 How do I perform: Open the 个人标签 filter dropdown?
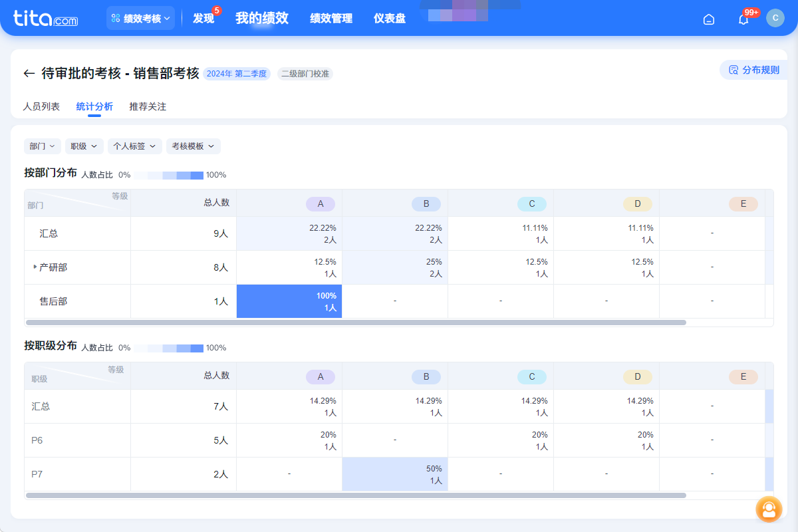coord(134,146)
